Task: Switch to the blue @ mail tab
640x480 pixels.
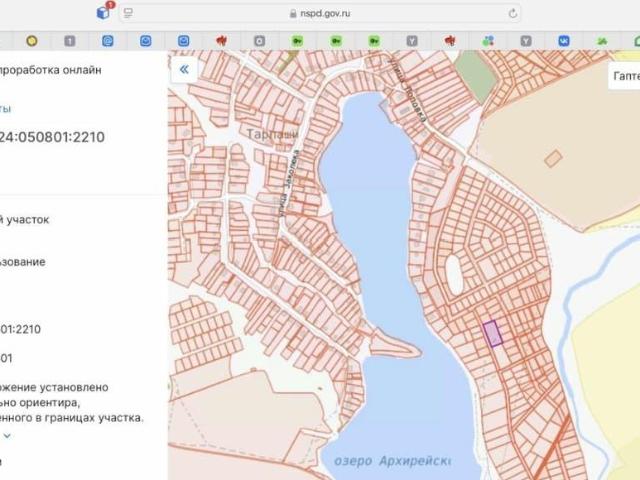Action: tap(108, 41)
